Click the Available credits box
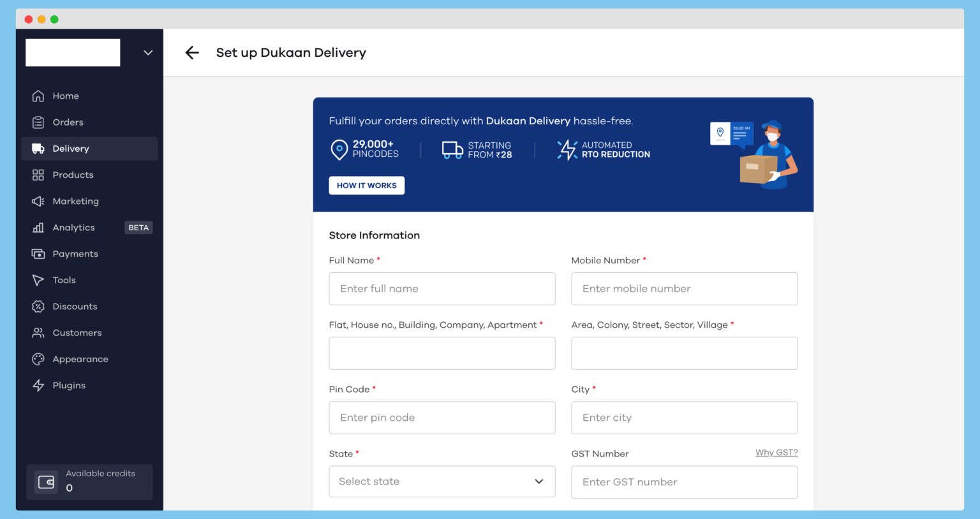The width and height of the screenshot is (980, 519). pyautogui.click(x=90, y=482)
